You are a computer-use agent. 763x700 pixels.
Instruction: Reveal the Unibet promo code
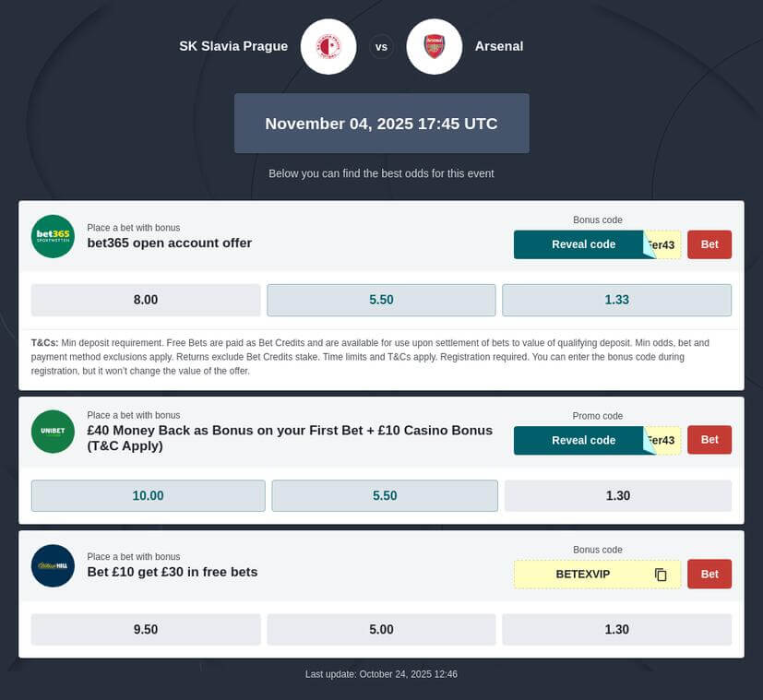pos(583,440)
